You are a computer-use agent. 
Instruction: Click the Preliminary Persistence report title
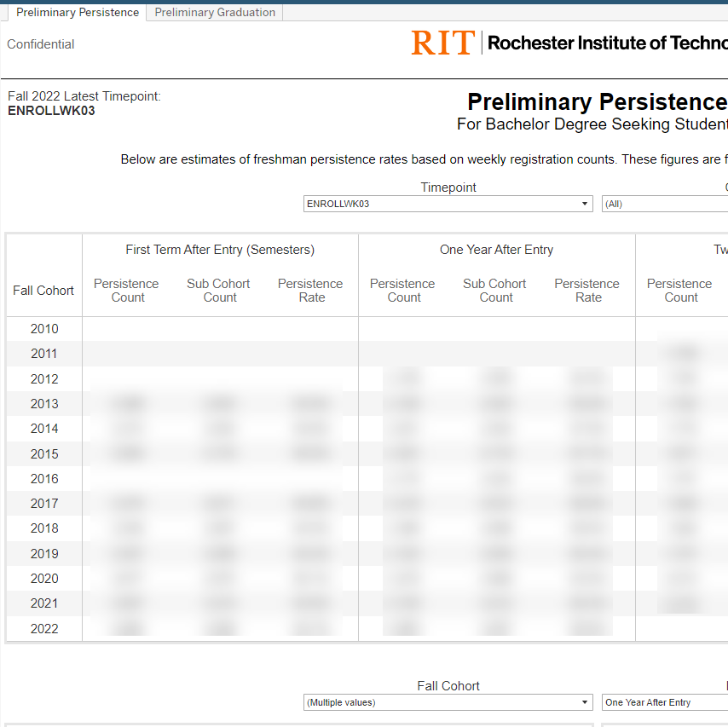click(597, 102)
